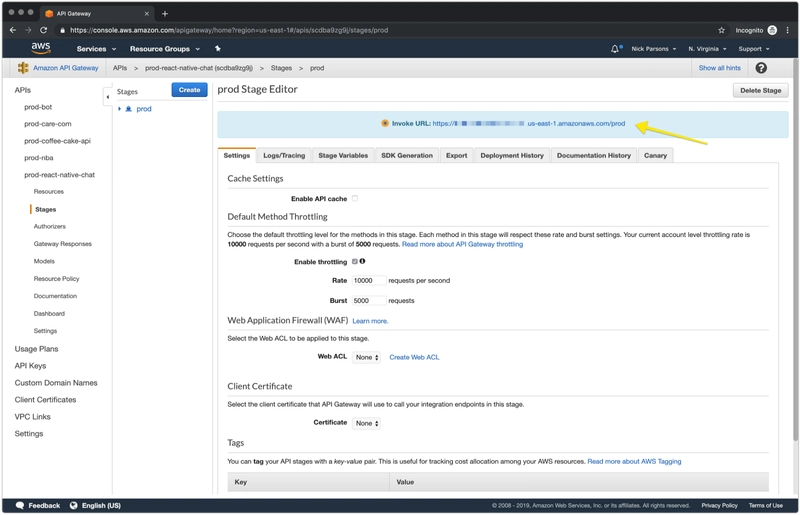Click the info icon beside Enable throttling

click(x=362, y=261)
